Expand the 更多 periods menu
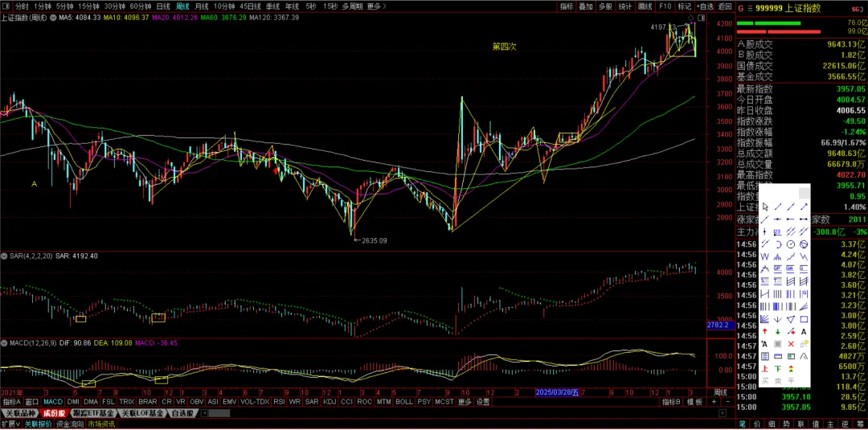Viewport: 868px width, 430px height. coord(377,6)
